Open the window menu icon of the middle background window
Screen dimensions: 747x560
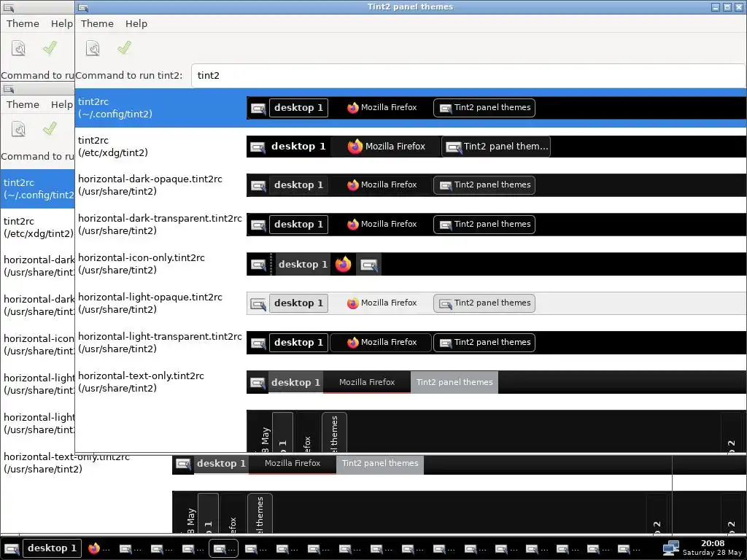[9, 89]
